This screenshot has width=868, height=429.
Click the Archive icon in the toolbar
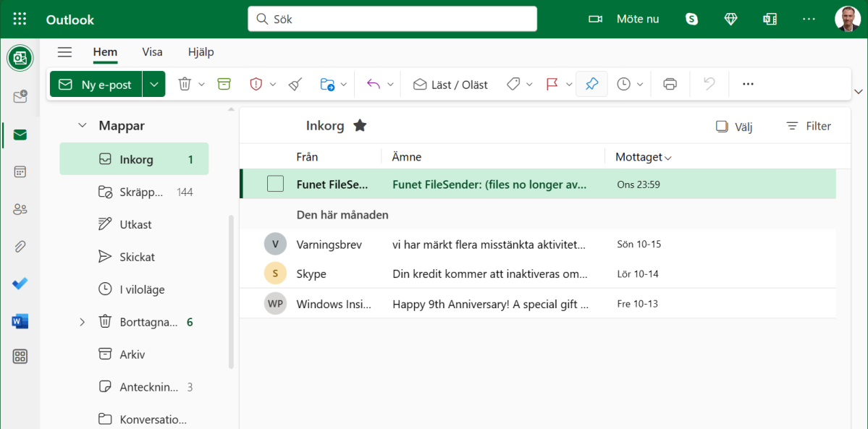pos(224,84)
